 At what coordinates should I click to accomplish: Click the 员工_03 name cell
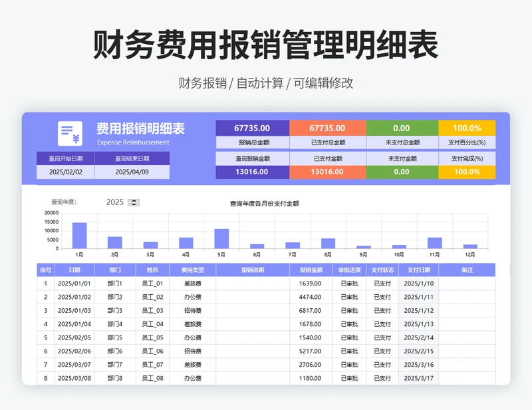pos(152,310)
